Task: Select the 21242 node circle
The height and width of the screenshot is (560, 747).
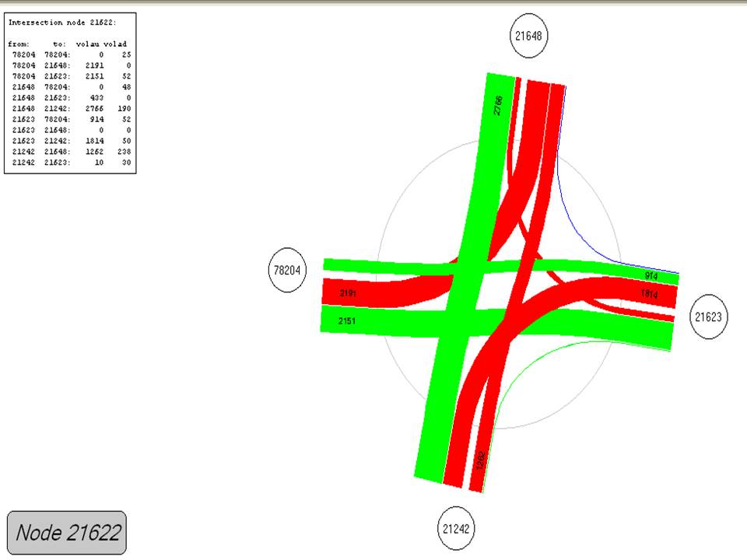Action: 455,530
